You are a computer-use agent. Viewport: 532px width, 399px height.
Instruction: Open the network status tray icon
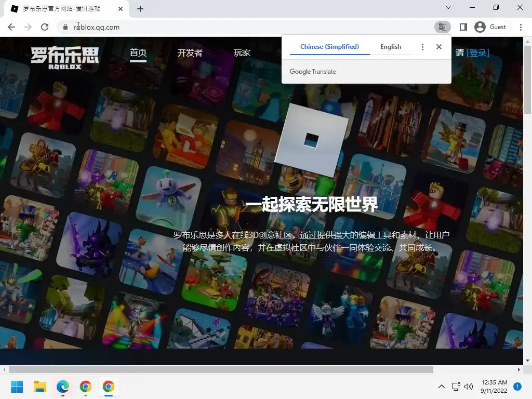(456, 387)
